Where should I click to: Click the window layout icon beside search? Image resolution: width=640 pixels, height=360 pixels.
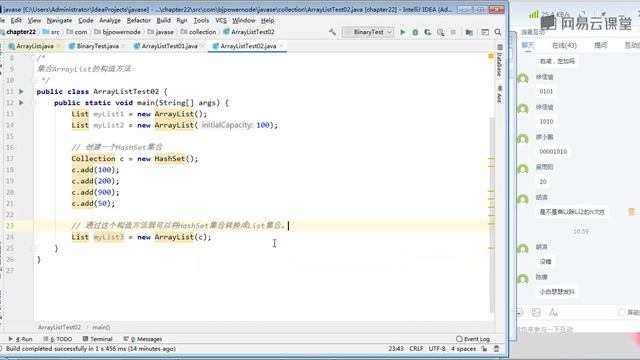[485, 32]
